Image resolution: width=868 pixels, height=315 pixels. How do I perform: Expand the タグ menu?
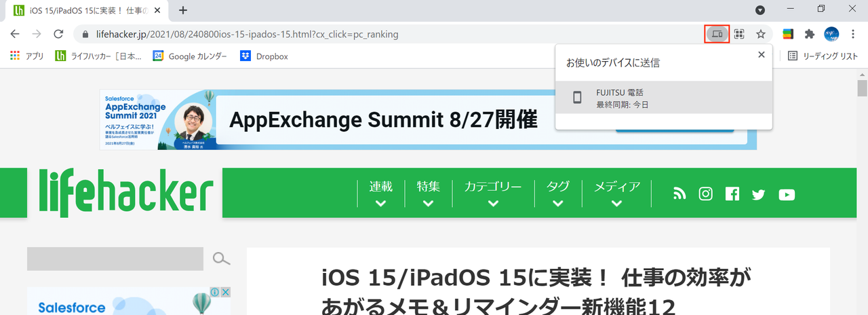point(557,193)
